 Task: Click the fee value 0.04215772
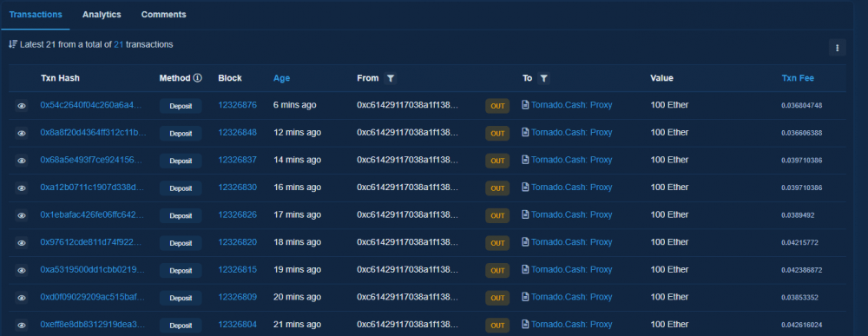point(800,242)
